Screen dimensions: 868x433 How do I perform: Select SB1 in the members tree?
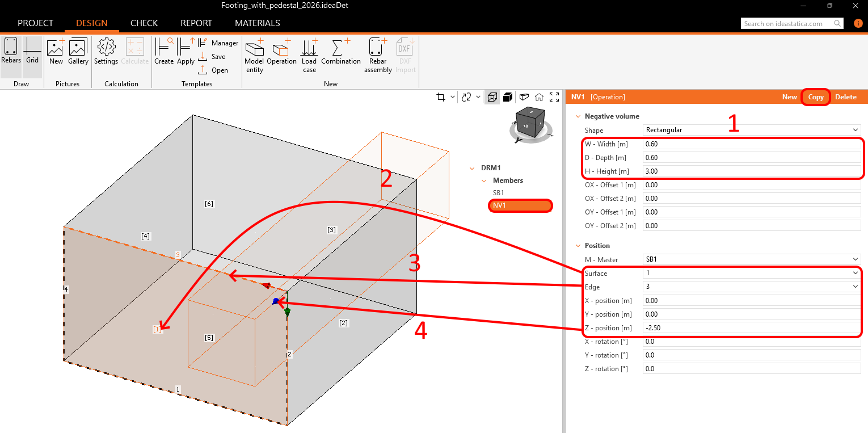click(x=498, y=193)
